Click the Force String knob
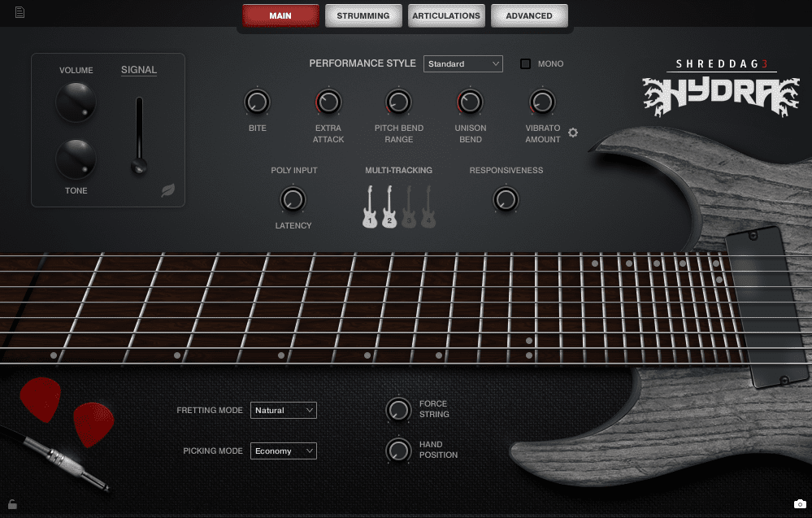This screenshot has height=518, width=812. (x=398, y=409)
